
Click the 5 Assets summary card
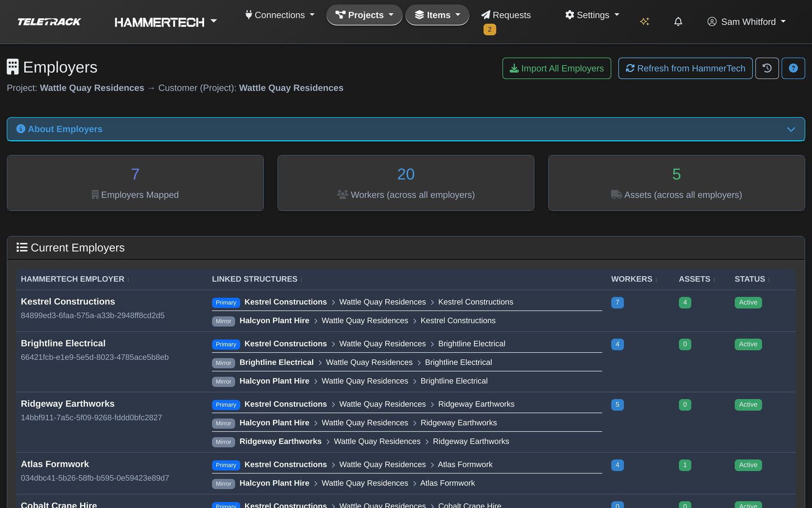[x=676, y=183]
